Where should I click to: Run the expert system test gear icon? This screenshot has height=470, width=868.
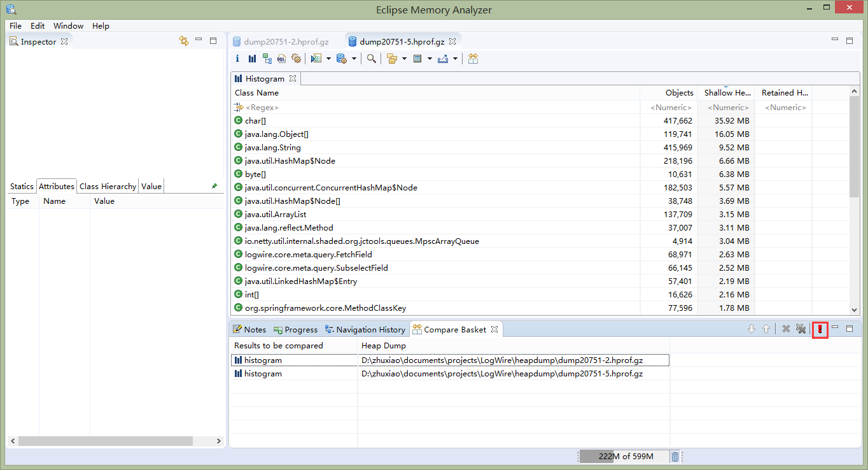pyautogui.click(x=297, y=58)
